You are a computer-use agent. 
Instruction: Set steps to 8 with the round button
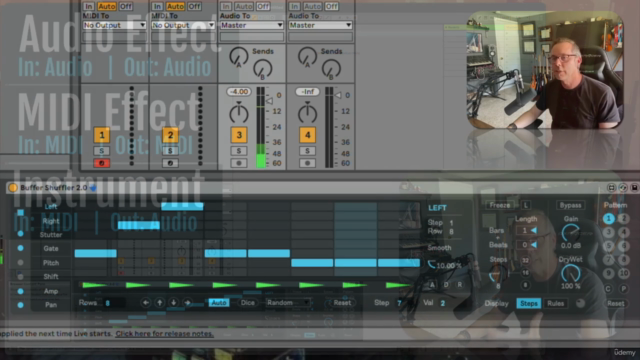point(525,285)
